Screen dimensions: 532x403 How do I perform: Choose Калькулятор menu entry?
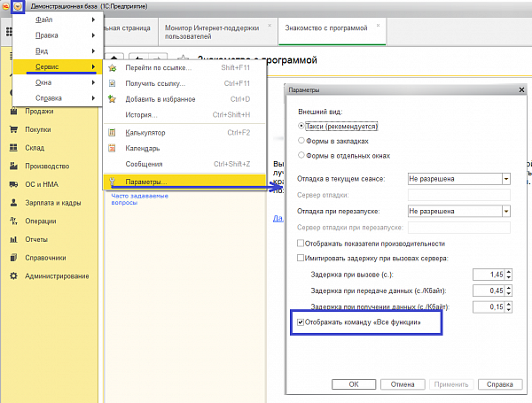tap(184, 133)
